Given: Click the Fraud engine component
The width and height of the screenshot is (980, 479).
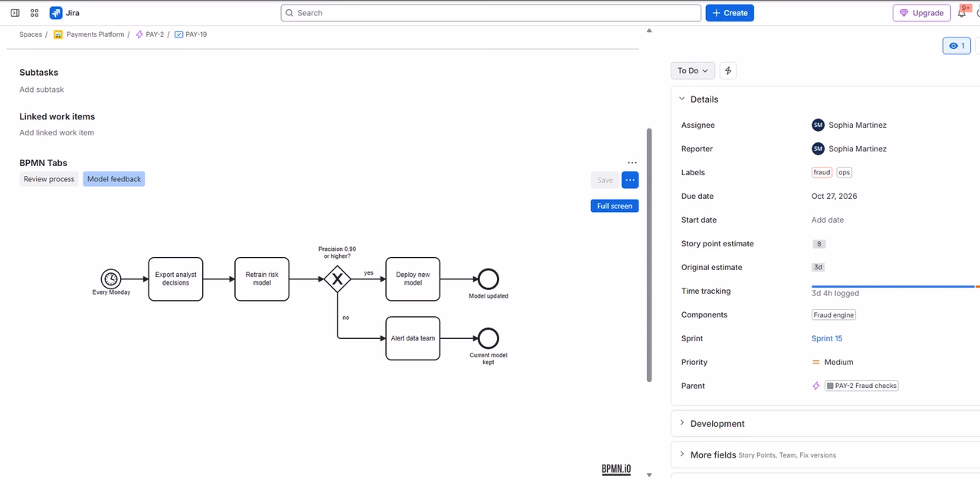Looking at the screenshot, I should pos(834,314).
